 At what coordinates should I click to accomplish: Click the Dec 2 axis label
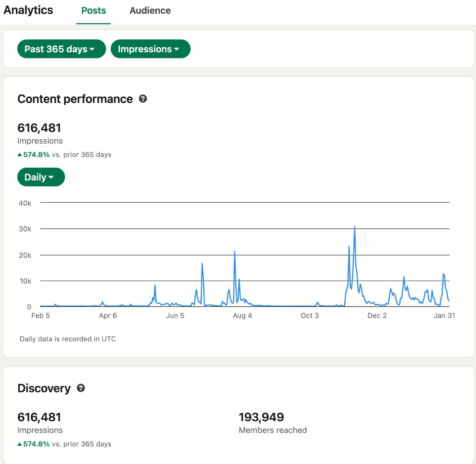(x=377, y=316)
